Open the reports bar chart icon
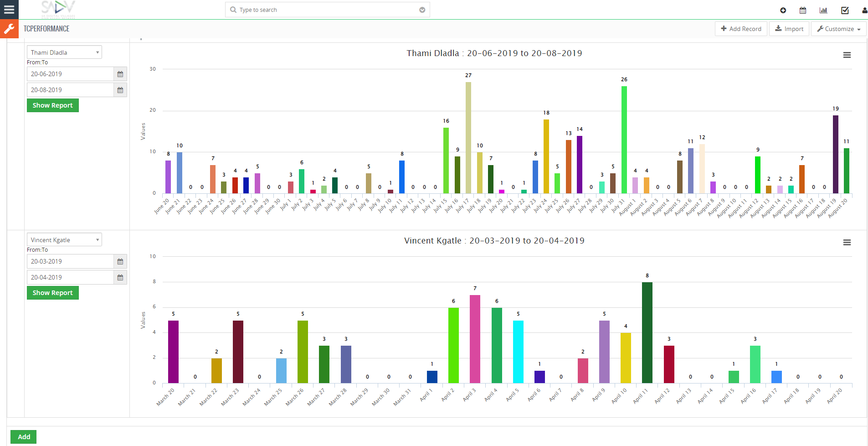The image size is (868, 446). point(823,10)
